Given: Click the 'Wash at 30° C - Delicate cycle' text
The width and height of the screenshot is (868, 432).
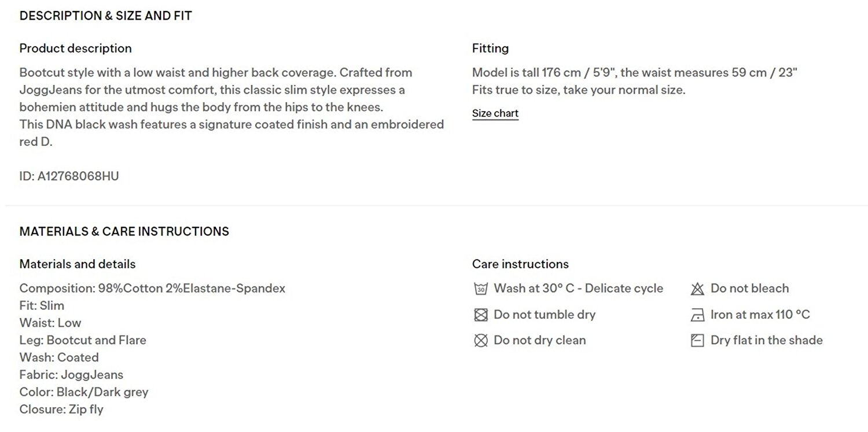Looking at the screenshot, I should point(579,289).
